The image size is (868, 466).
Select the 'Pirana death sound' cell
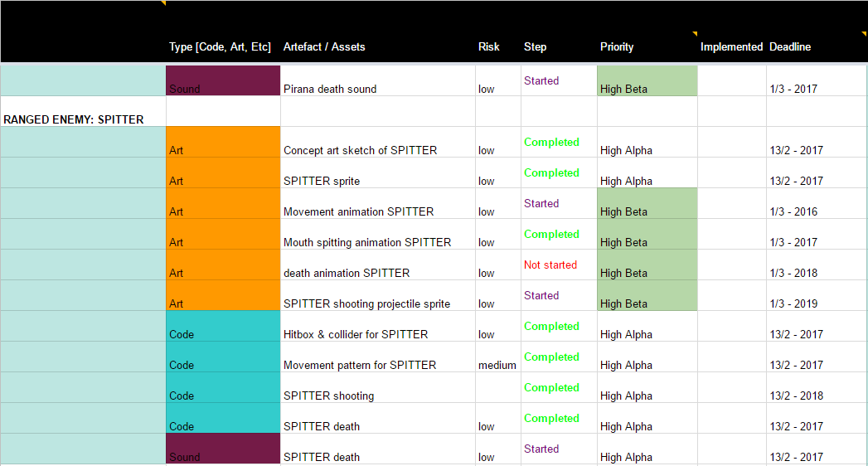(x=330, y=89)
